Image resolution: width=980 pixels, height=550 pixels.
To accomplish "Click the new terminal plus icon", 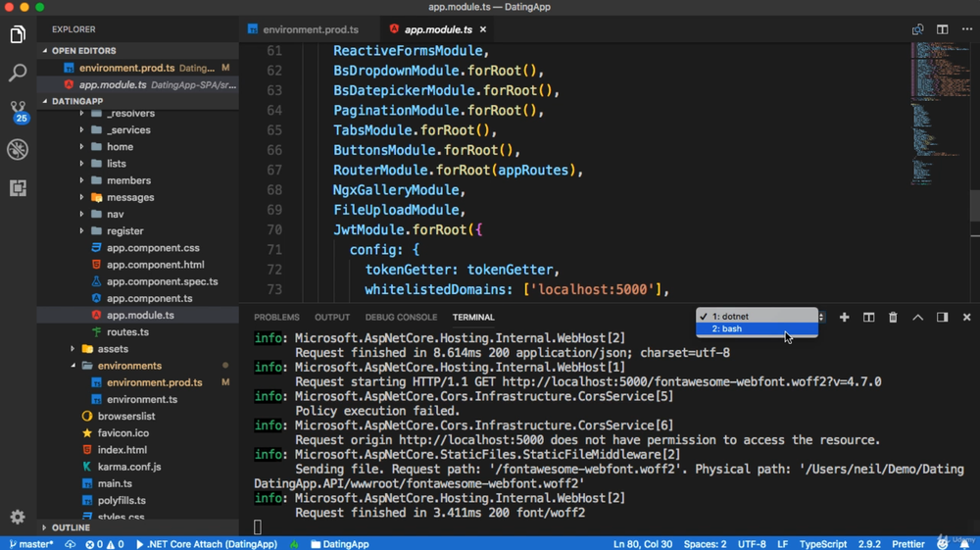I will [845, 318].
